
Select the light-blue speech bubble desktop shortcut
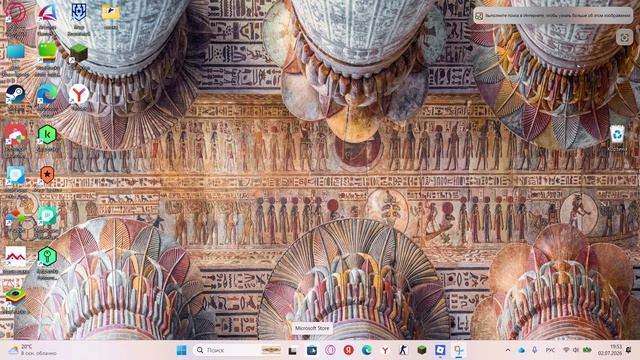coord(16,176)
